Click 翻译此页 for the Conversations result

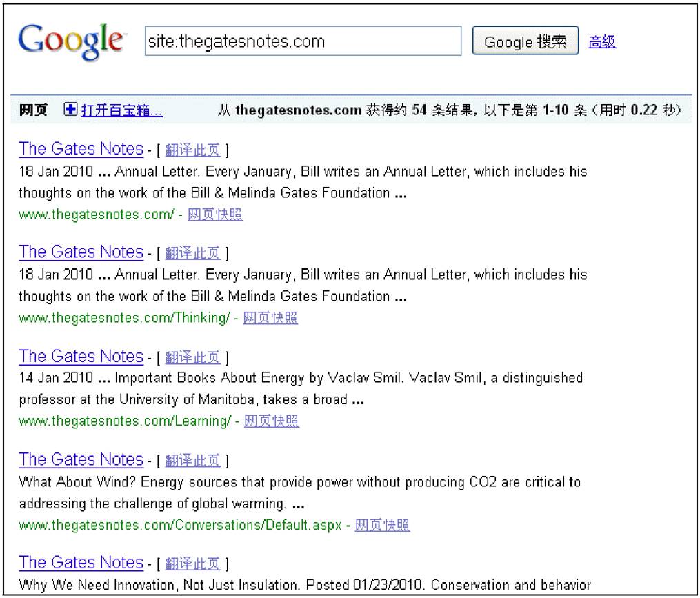pyautogui.click(x=192, y=461)
